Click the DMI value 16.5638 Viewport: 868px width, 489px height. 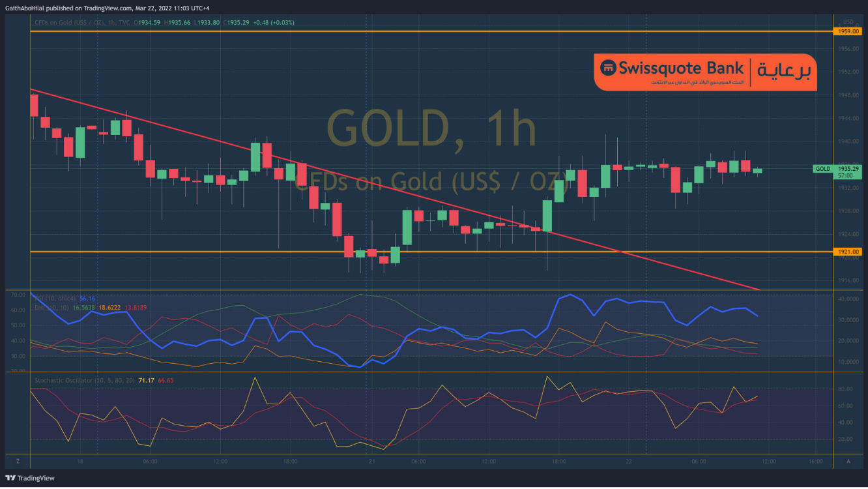[84, 306]
